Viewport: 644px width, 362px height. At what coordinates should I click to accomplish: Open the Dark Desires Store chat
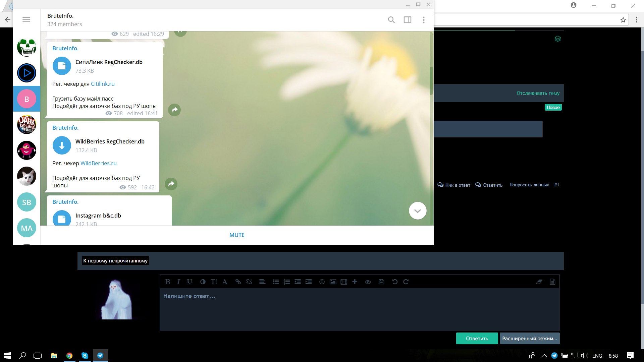(26, 125)
